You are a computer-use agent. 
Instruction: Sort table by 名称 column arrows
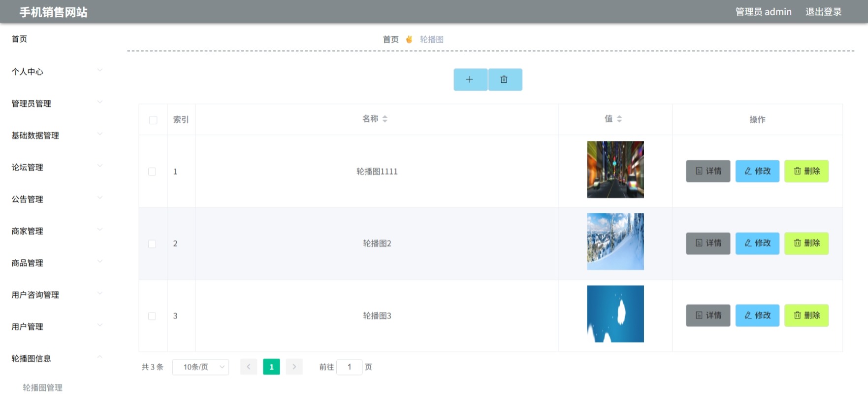point(385,119)
